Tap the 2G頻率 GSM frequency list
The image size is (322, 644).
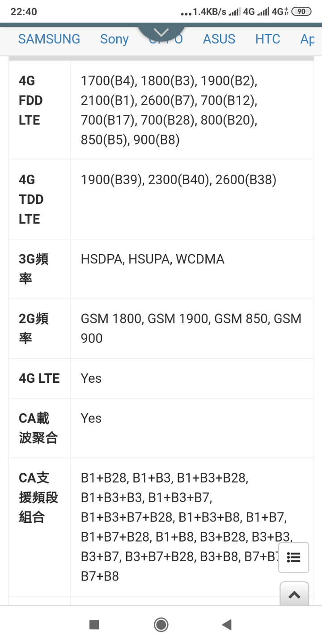tap(191, 328)
